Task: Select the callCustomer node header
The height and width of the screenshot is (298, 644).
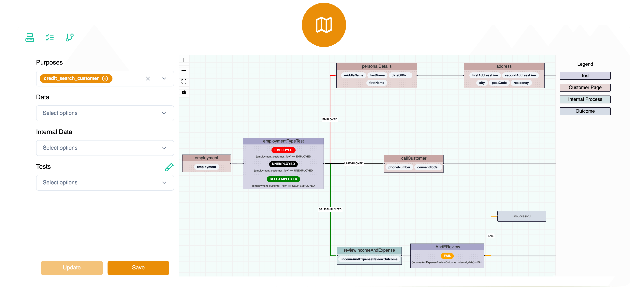Action: pyautogui.click(x=414, y=158)
